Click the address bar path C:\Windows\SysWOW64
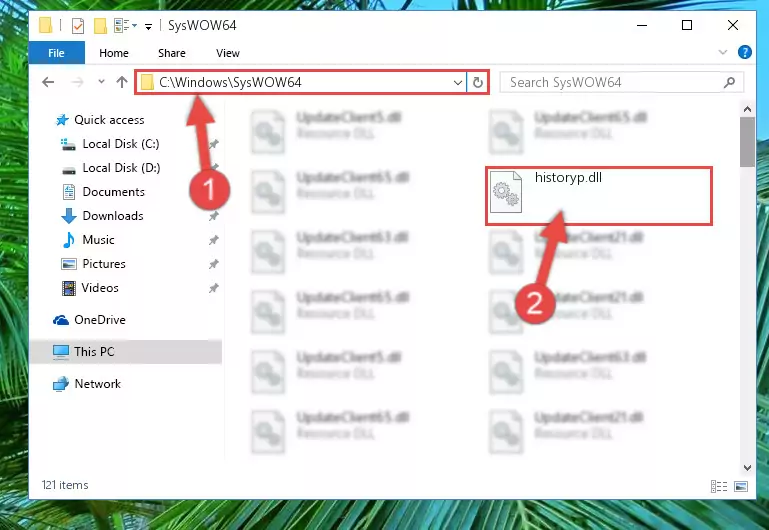This screenshot has width=769, height=530. (230, 82)
